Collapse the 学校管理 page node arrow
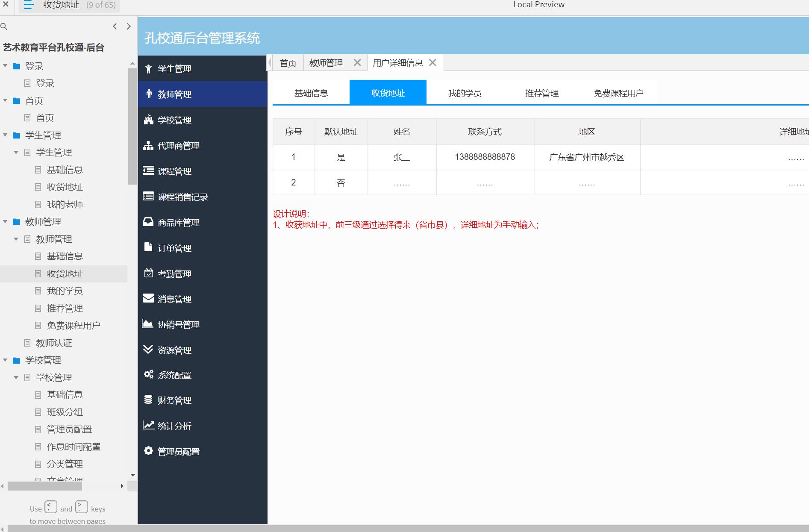Viewport: 809px width, 532px height. [x=16, y=378]
